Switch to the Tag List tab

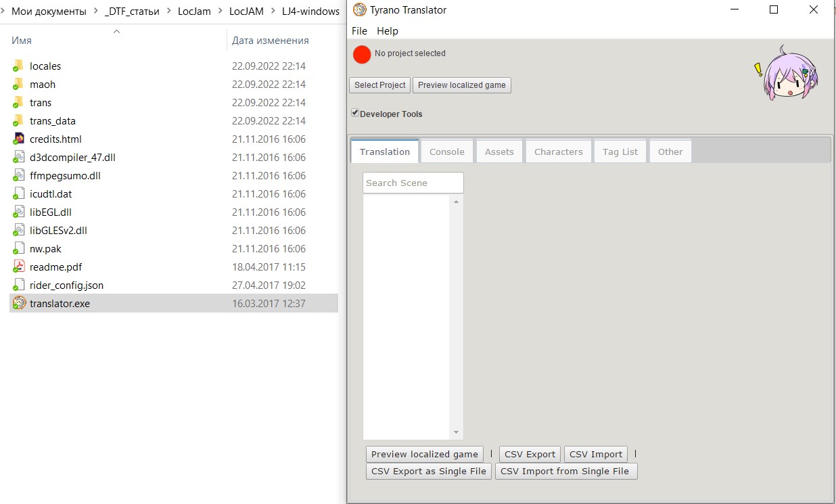click(620, 152)
